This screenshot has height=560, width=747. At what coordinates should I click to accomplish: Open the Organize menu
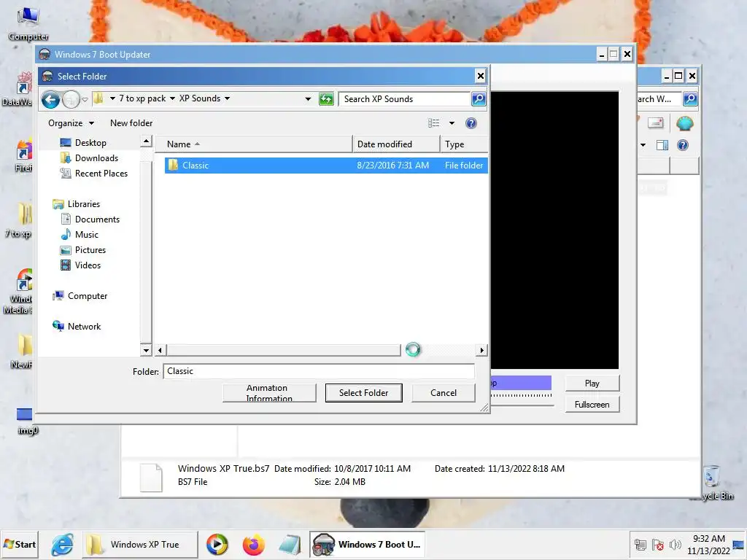pos(71,123)
